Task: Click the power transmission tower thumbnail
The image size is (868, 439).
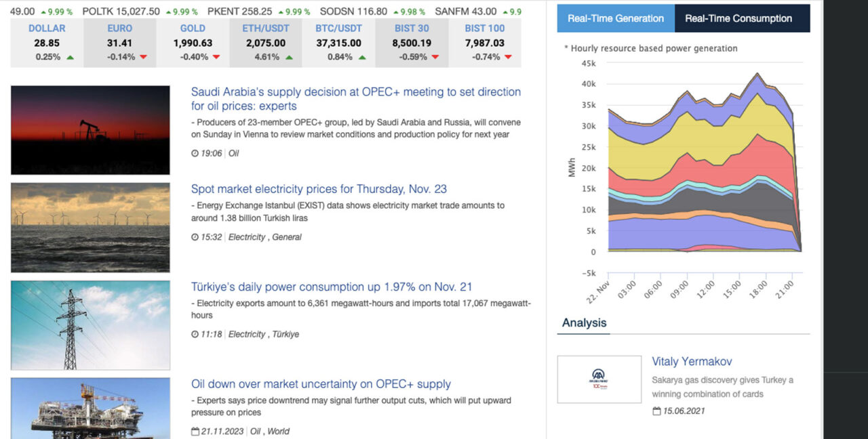Action: [x=90, y=325]
